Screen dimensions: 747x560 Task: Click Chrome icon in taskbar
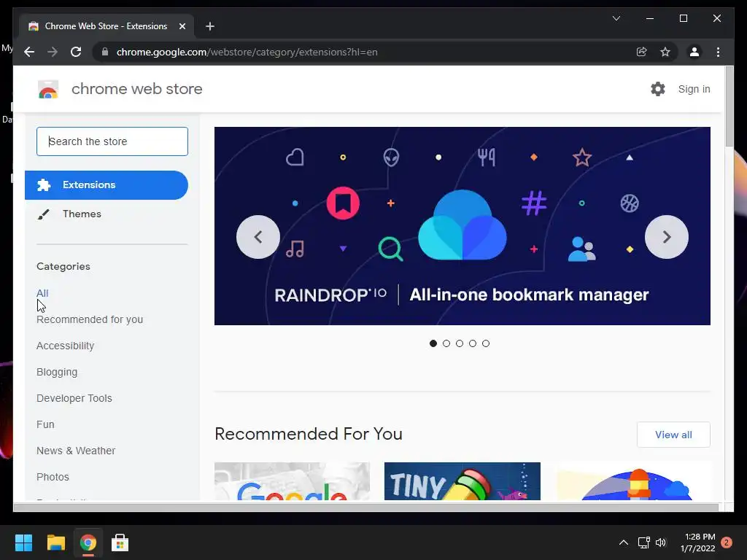pos(88,542)
